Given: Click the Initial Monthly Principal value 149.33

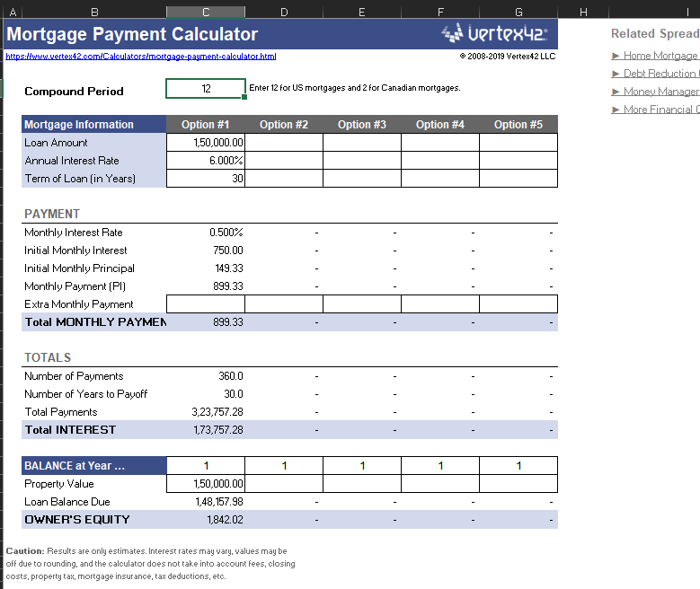Looking at the screenshot, I should click(x=229, y=268).
